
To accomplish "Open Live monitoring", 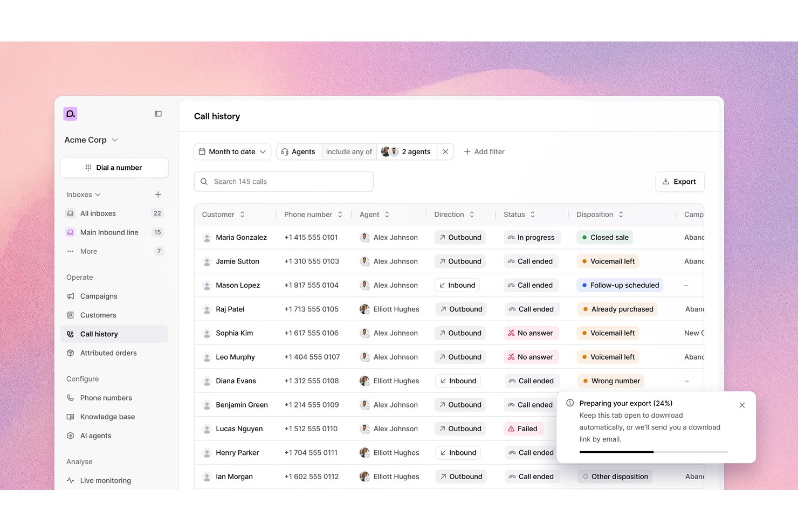I will [114, 481].
